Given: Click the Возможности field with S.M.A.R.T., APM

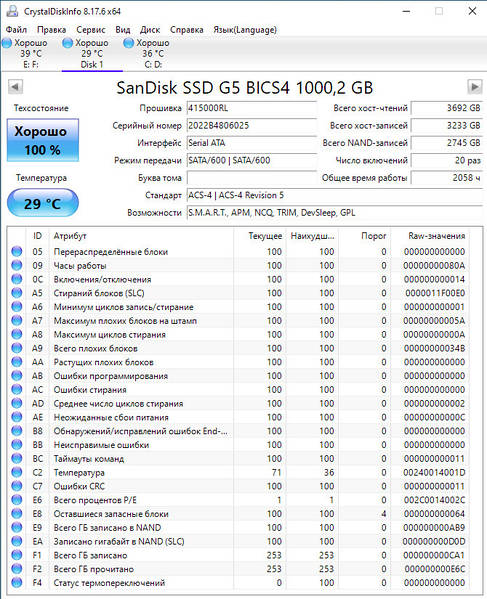Looking at the screenshot, I should pos(335,212).
